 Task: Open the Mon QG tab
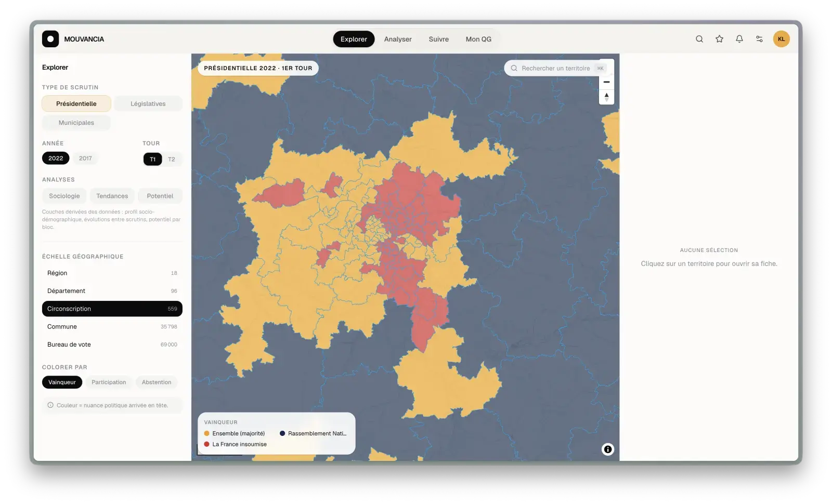[478, 39]
